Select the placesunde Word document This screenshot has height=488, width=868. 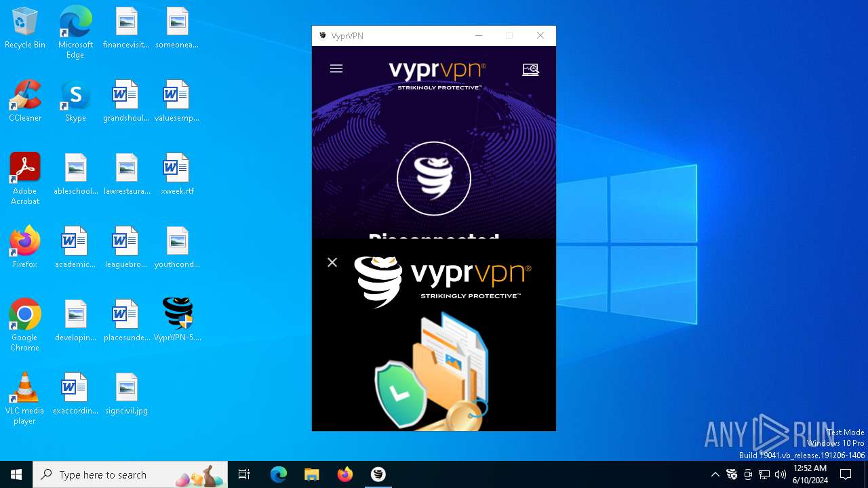[x=126, y=321]
